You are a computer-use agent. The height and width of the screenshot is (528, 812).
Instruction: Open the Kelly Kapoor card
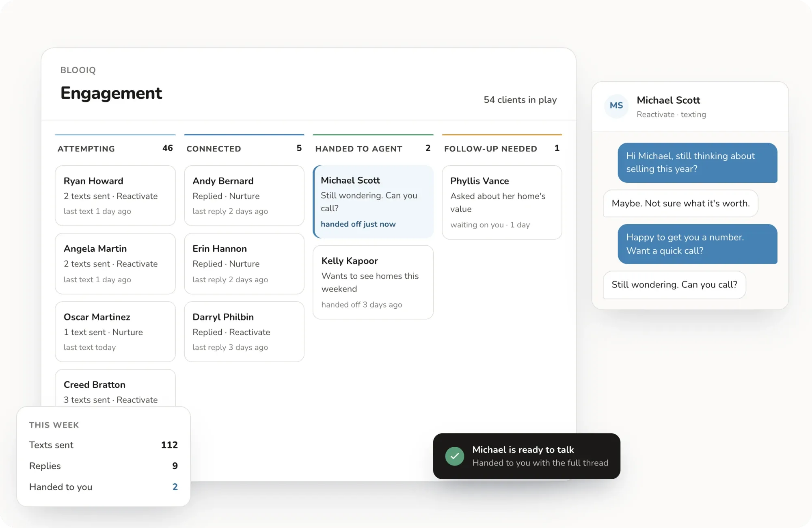click(x=373, y=282)
